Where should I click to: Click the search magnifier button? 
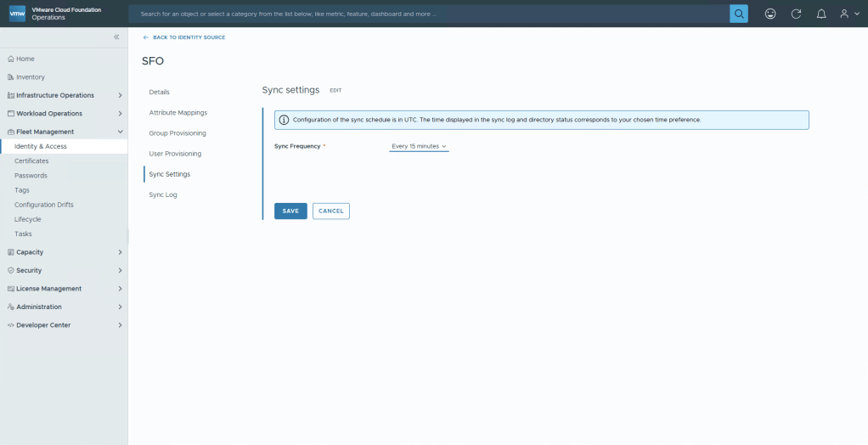click(739, 14)
